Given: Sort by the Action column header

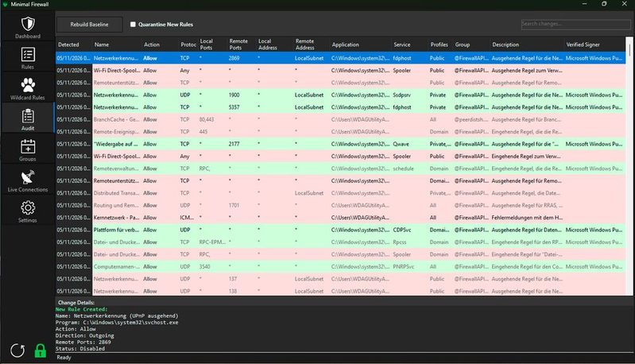Looking at the screenshot, I should (152, 45).
